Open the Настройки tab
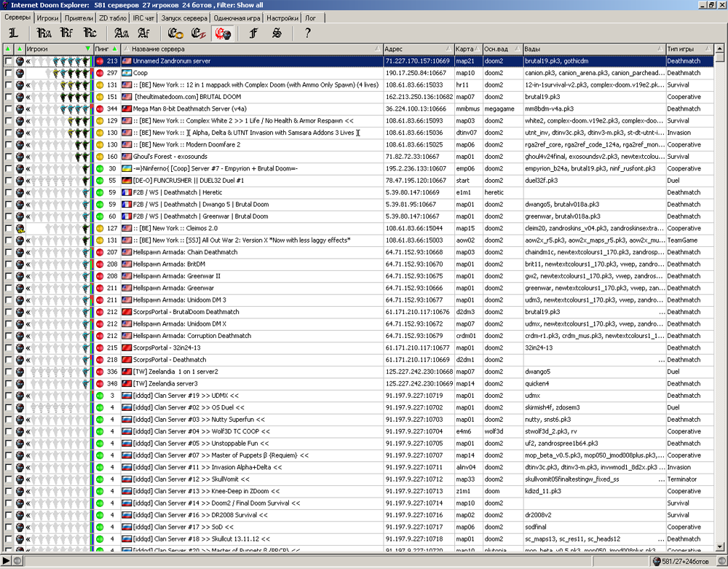 pyautogui.click(x=282, y=17)
